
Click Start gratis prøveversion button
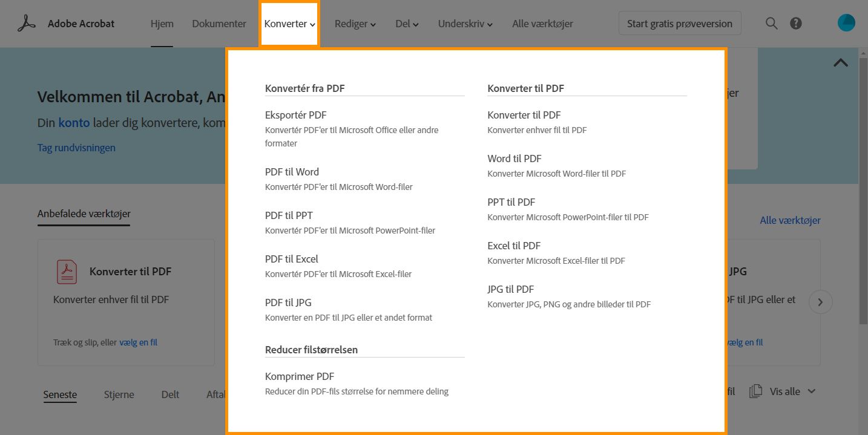[679, 24]
